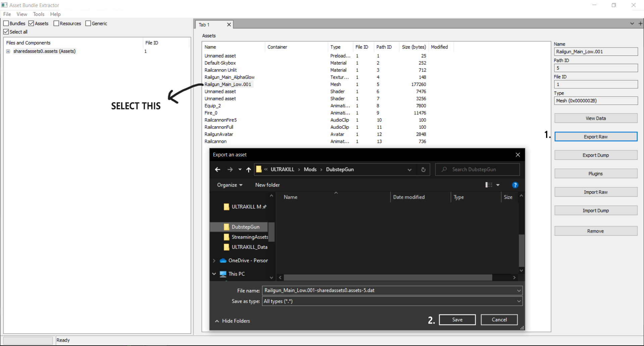Uncheck the Select all checkbox
644x346 pixels.
coord(6,32)
